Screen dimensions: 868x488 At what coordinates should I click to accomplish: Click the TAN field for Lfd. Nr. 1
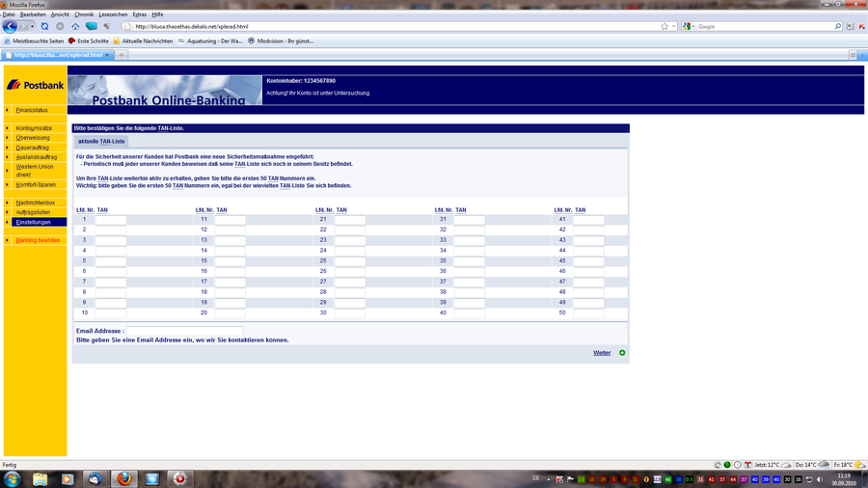click(x=111, y=220)
